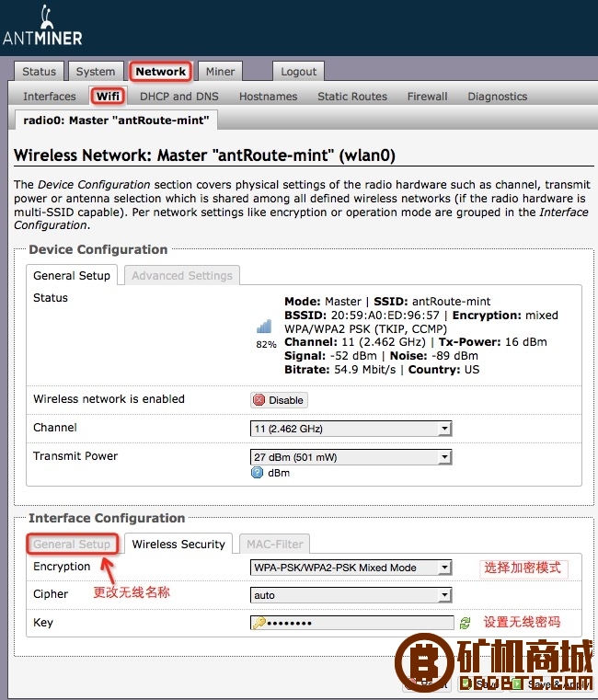This screenshot has width=598, height=700.
Task: Click the Transmit Power help icon
Action: click(258, 472)
